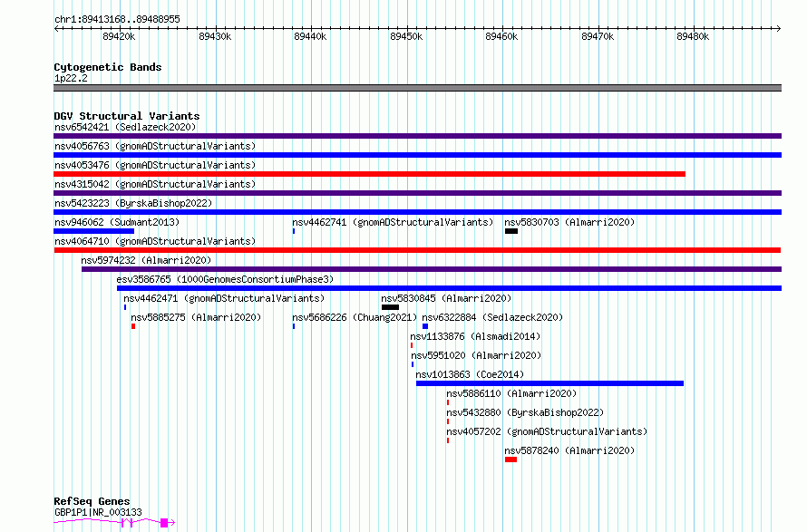Open nsv5951020 (Almarri2020) label
807x532 pixels.
coord(476,355)
